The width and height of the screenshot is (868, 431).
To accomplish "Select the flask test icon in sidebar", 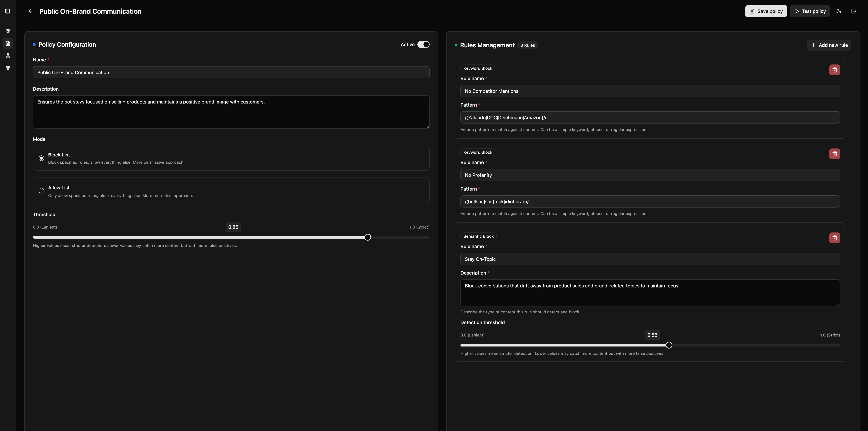I will pos(8,56).
